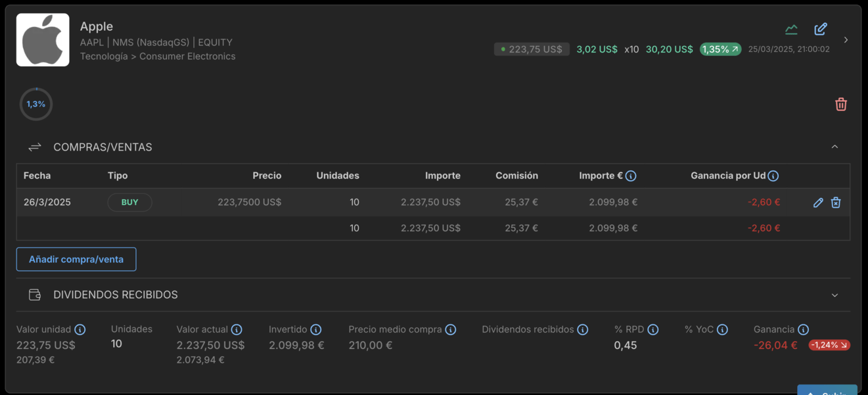Click the Ganancia por Ud column header
This screenshot has height=395, width=868.
pos(728,175)
